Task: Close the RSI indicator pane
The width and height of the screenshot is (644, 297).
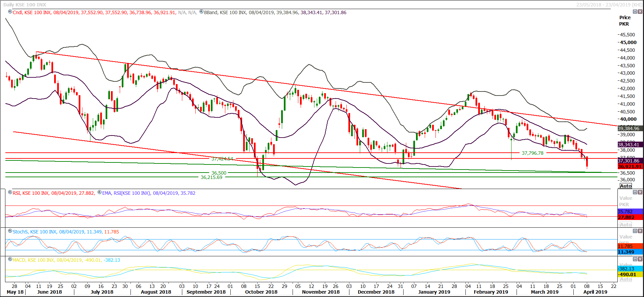Action: [x=640, y=192]
